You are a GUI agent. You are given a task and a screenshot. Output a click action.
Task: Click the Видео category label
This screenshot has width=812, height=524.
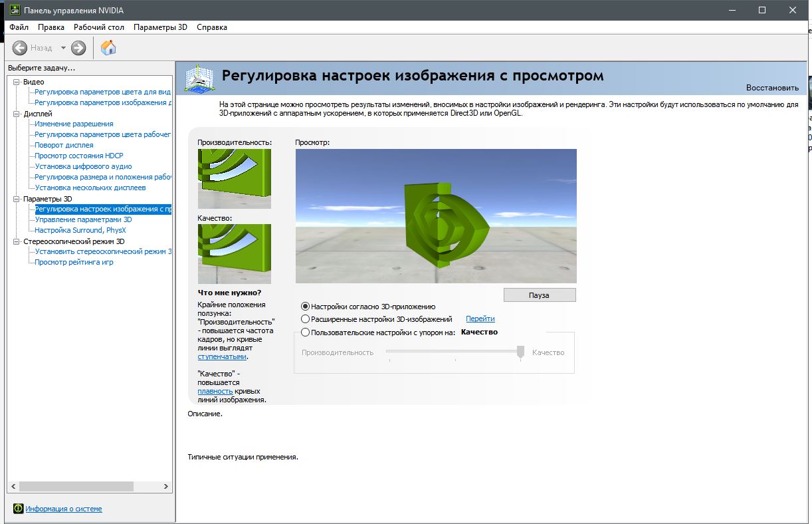pos(34,82)
